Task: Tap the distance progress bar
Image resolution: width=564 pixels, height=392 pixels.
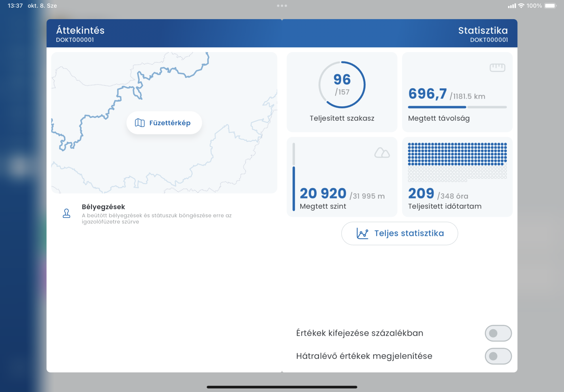Action: tap(457, 107)
